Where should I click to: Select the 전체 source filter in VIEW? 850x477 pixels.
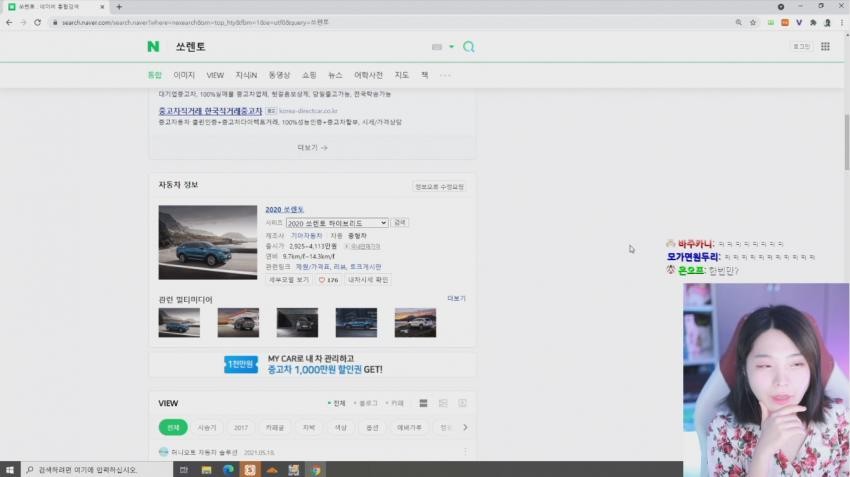click(x=337, y=403)
